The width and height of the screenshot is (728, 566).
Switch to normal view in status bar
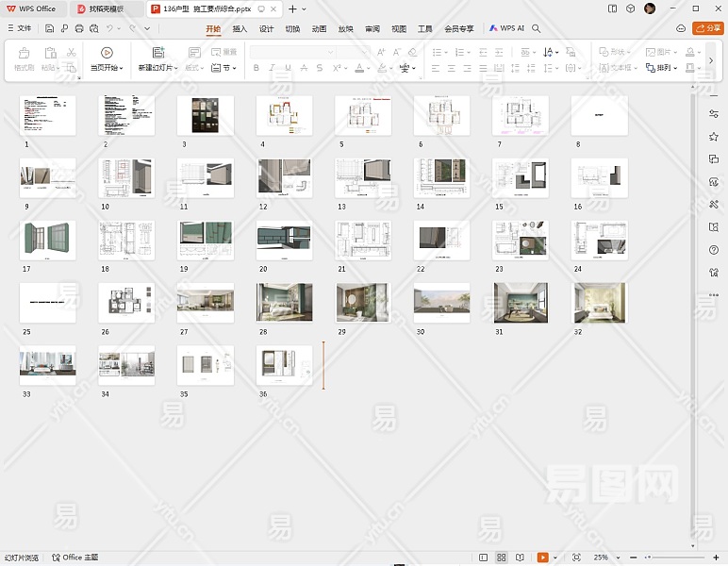484,558
